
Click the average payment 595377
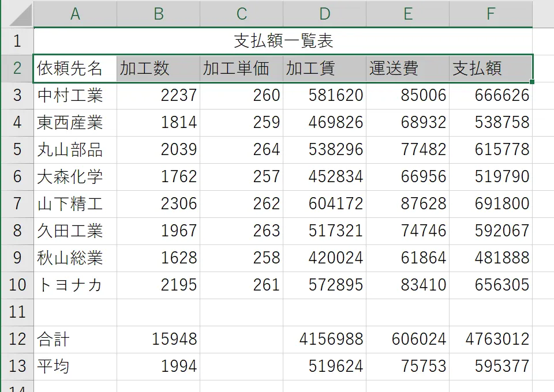tap(491, 366)
